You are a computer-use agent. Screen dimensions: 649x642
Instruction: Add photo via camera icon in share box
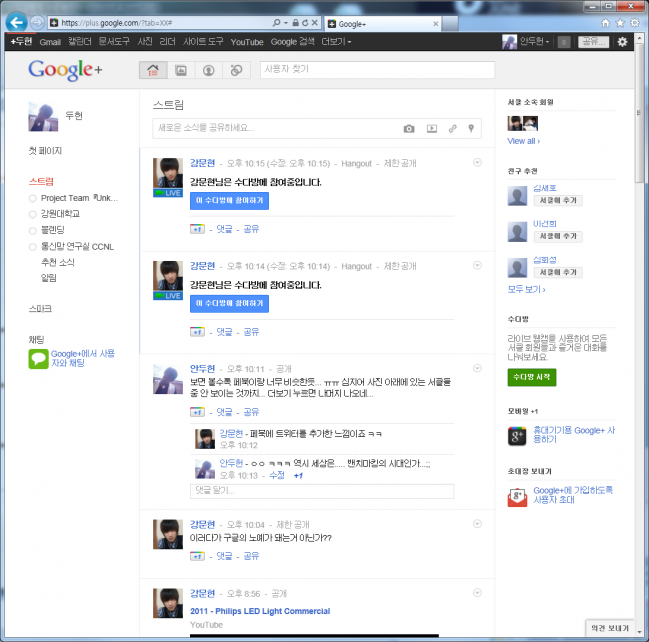[409, 128]
